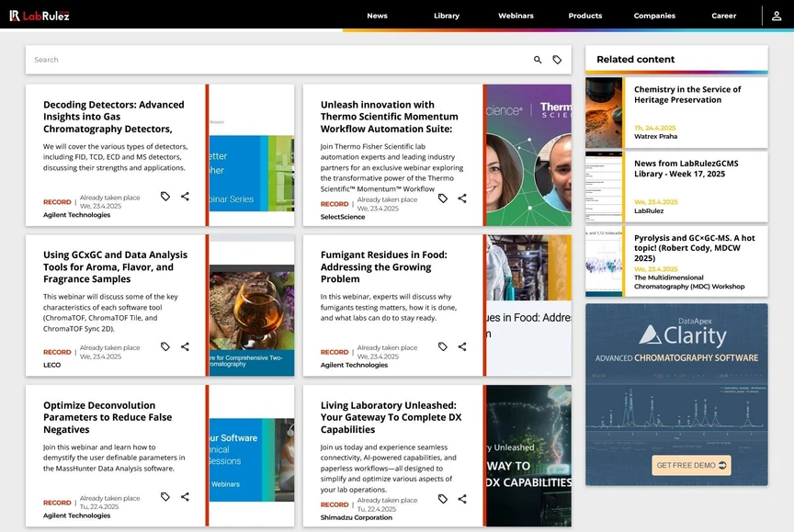Click the tag filter icon in search bar
The width and height of the screenshot is (794, 532).
557,60
